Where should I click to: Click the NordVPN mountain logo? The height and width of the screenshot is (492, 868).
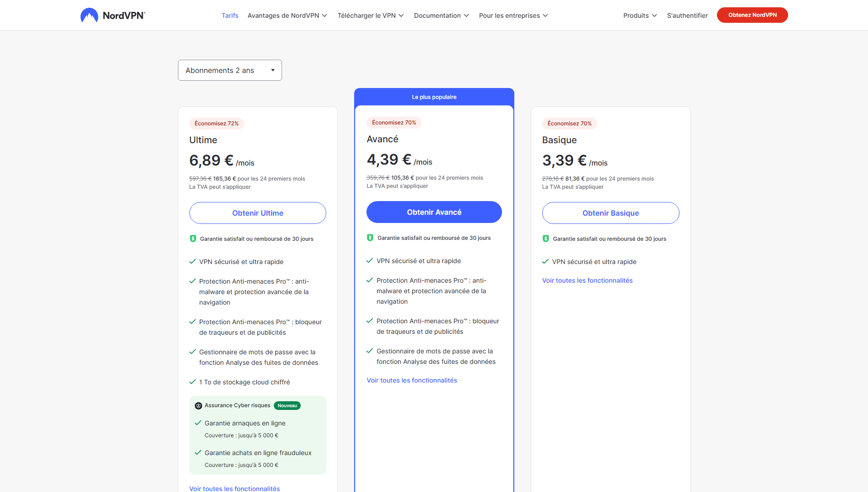pos(89,16)
